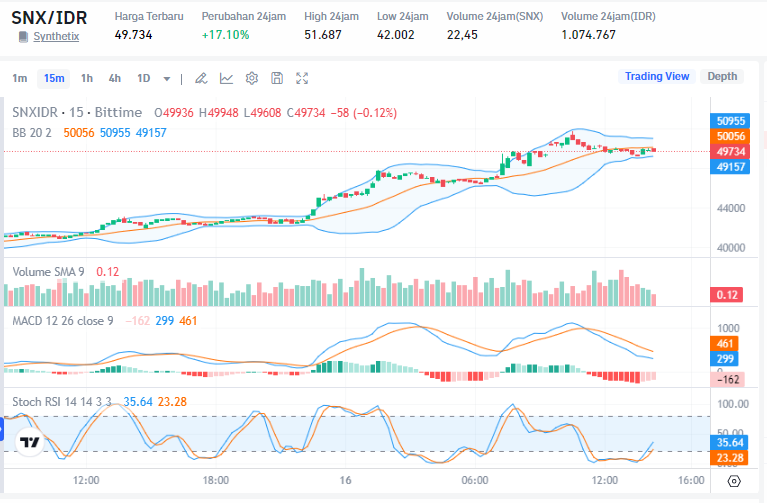Viewport: 767px width, 503px height.
Task: Click the 49157 lower band price label
Action: [x=730, y=167]
